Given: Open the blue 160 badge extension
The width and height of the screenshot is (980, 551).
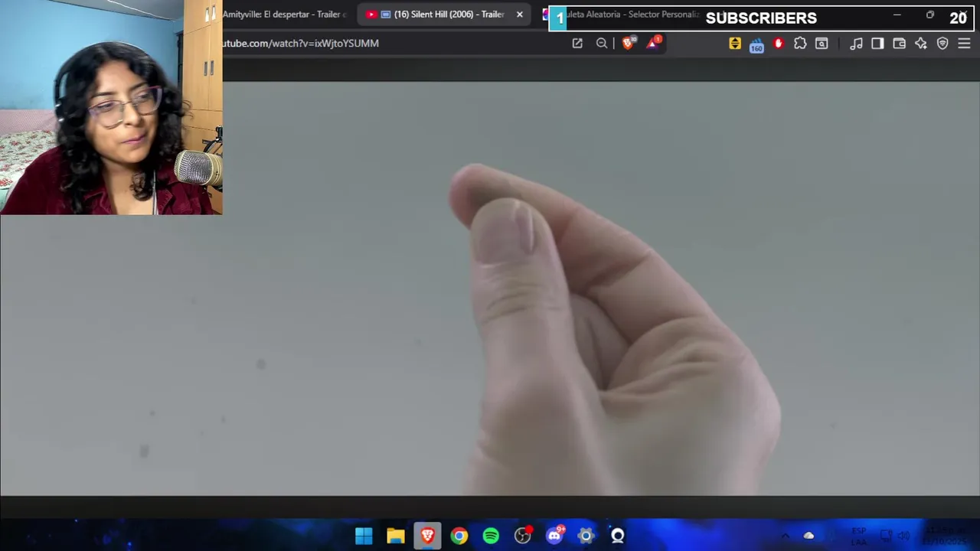Looking at the screenshot, I should click(x=756, y=44).
